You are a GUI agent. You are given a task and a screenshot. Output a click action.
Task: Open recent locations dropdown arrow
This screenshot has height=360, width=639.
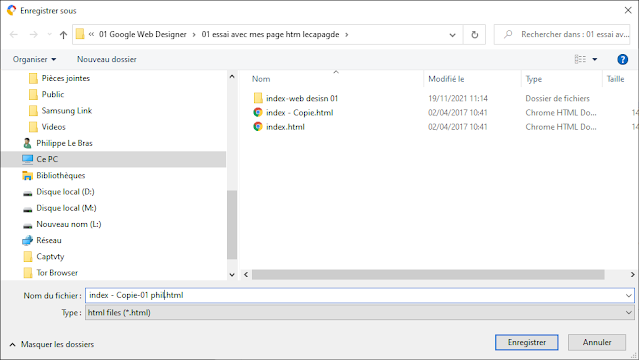pyautogui.click(x=49, y=35)
